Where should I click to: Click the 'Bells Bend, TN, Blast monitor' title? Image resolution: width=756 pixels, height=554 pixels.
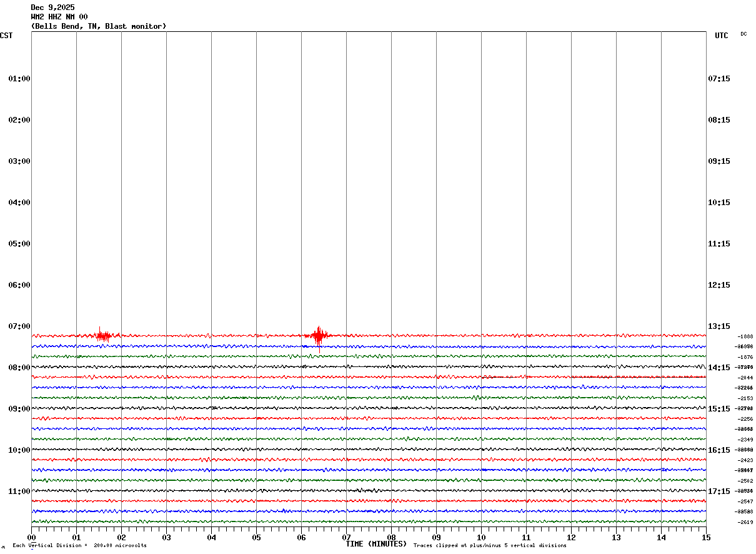99,26
